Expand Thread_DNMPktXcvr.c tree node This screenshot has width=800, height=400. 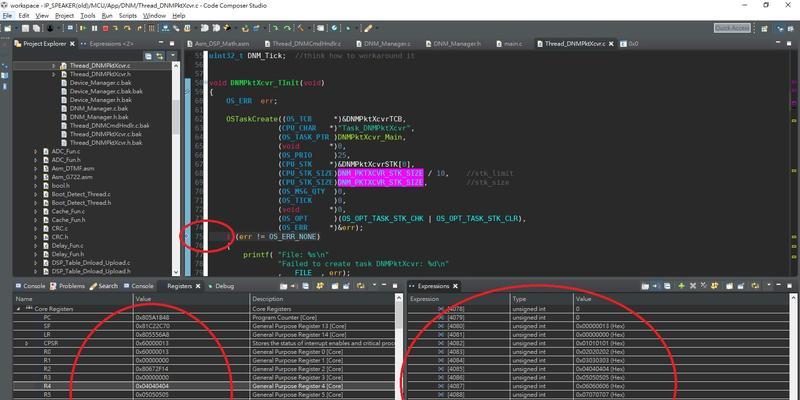tap(54, 66)
